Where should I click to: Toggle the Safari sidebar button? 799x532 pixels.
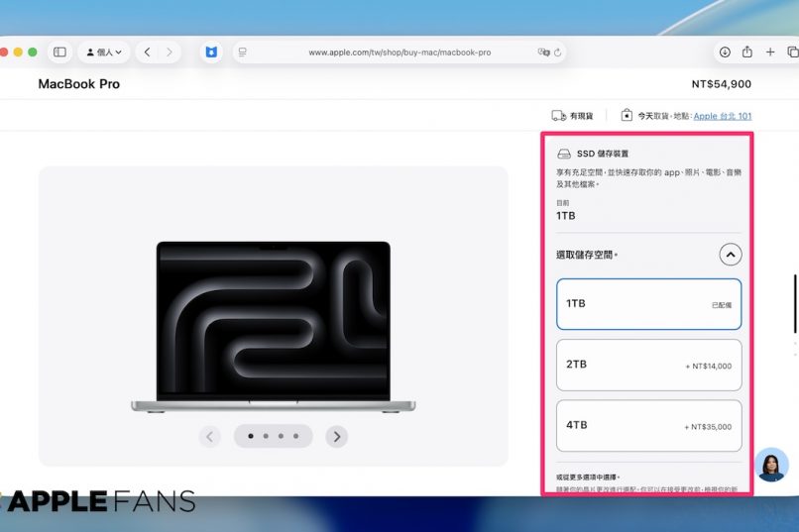tap(59, 53)
